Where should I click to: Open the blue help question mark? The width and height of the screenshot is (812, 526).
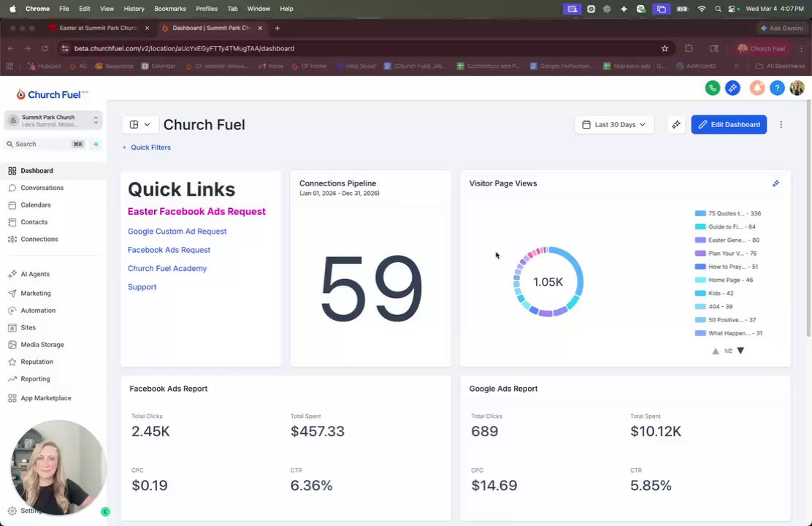point(777,88)
